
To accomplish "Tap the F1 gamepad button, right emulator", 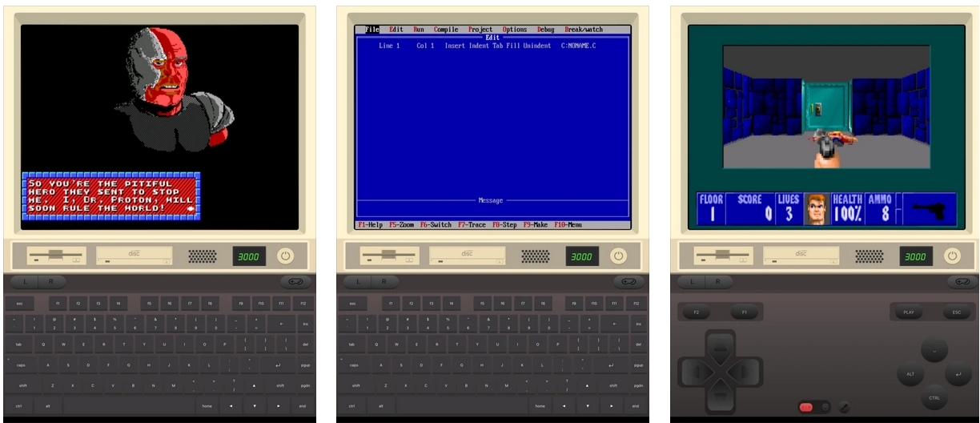I will point(744,312).
